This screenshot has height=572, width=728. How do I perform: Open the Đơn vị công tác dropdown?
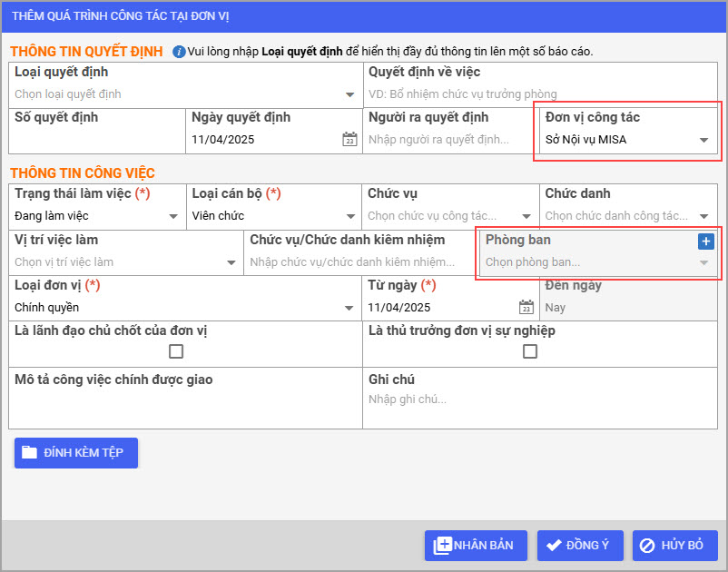coord(703,140)
